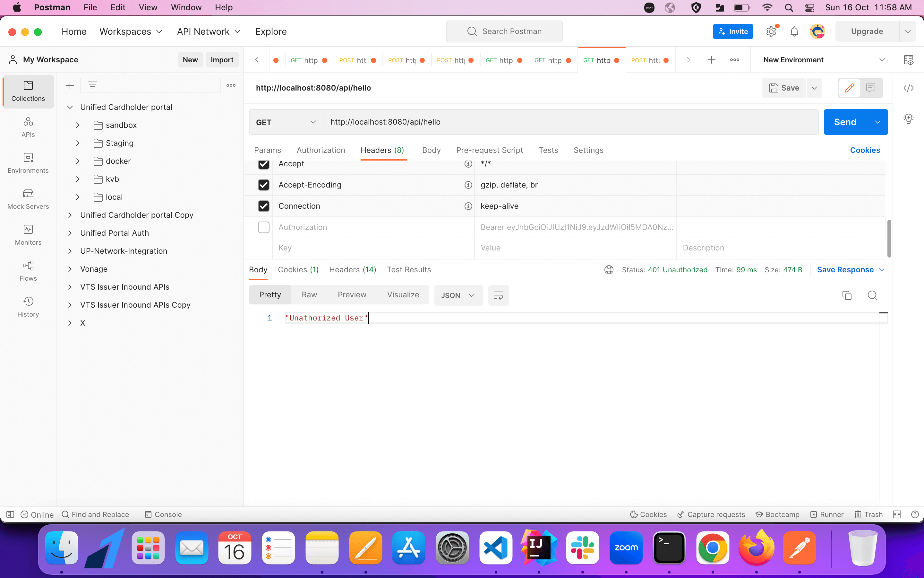Open the API Network dropdown menu
This screenshot has width=924, height=578.
pyautogui.click(x=209, y=31)
